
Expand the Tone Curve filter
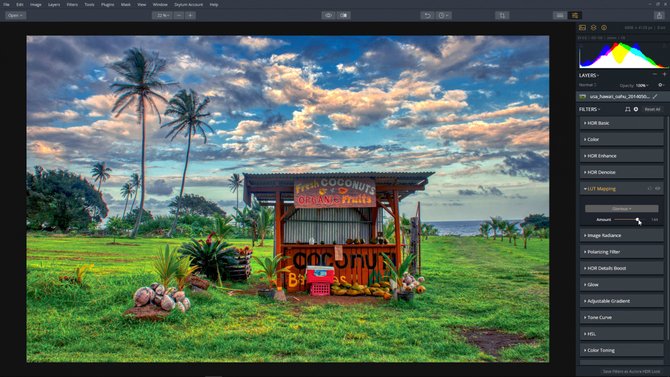coord(622,318)
